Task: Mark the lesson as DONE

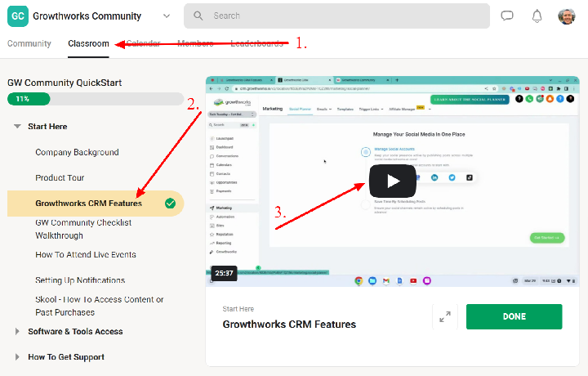Action: pos(514,316)
